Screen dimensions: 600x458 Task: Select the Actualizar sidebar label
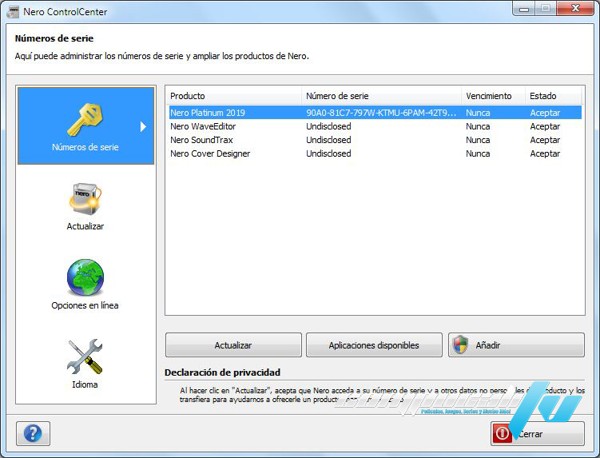tap(85, 226)
